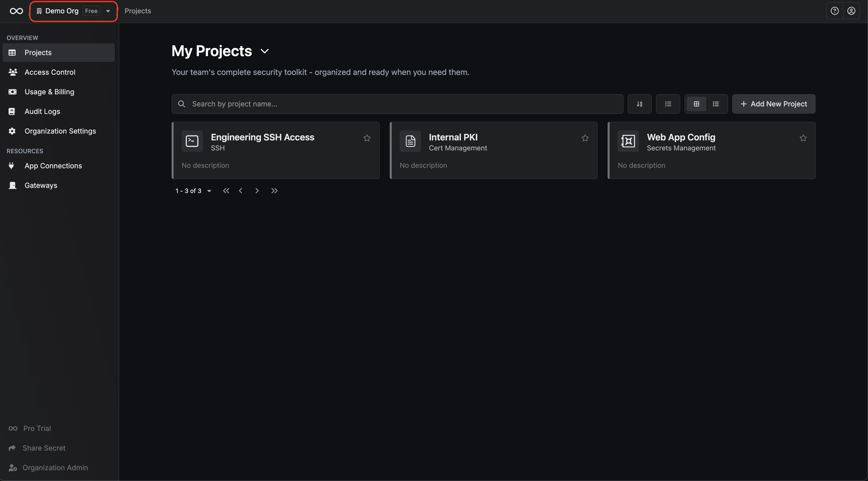Open the user account profile icon
The image size is (868, 481).
click(851, 11)
